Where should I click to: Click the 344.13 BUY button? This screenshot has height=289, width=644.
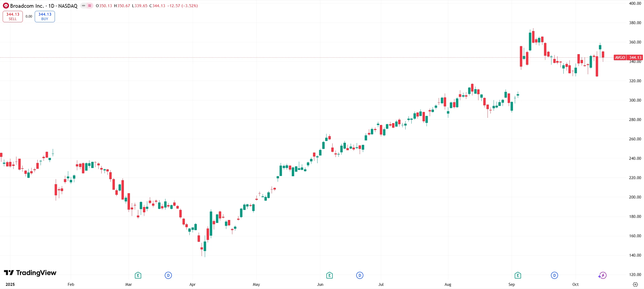pos(45,16)
